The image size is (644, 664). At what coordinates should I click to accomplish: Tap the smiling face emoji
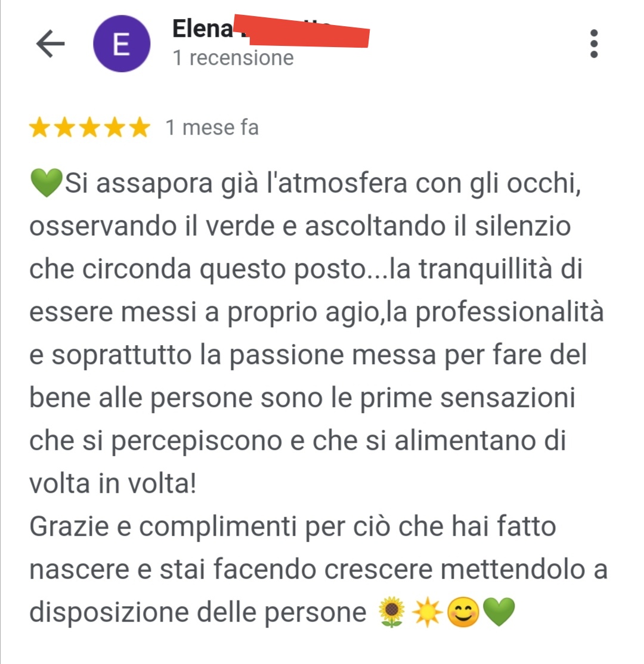(463, 612)
